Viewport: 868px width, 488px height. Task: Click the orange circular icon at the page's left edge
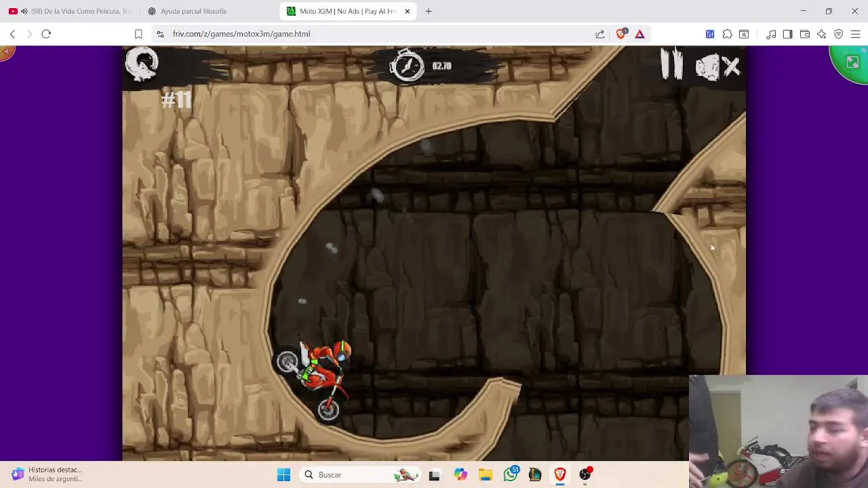tap(6, 52)
